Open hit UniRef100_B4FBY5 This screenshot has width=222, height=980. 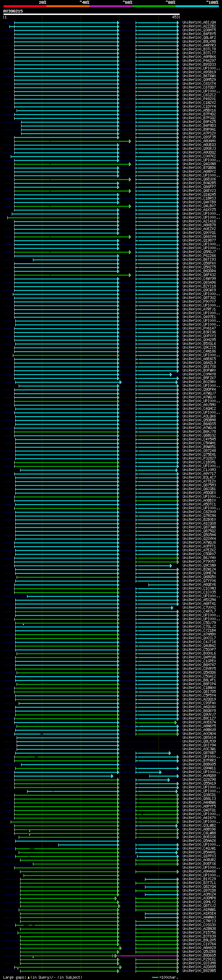[x=199, y=34]
